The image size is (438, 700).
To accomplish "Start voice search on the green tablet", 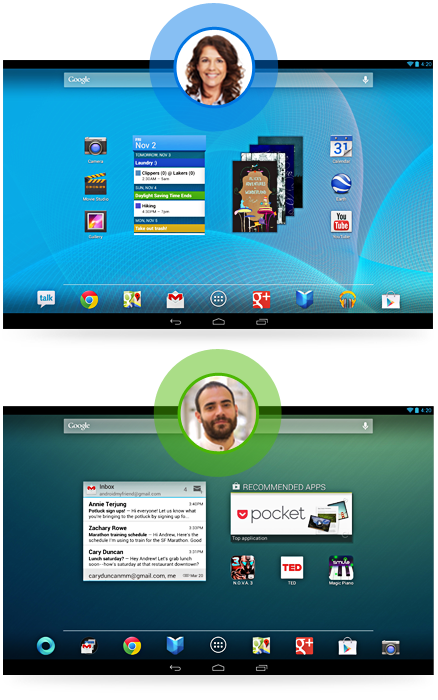I will (x=365, y=426).
